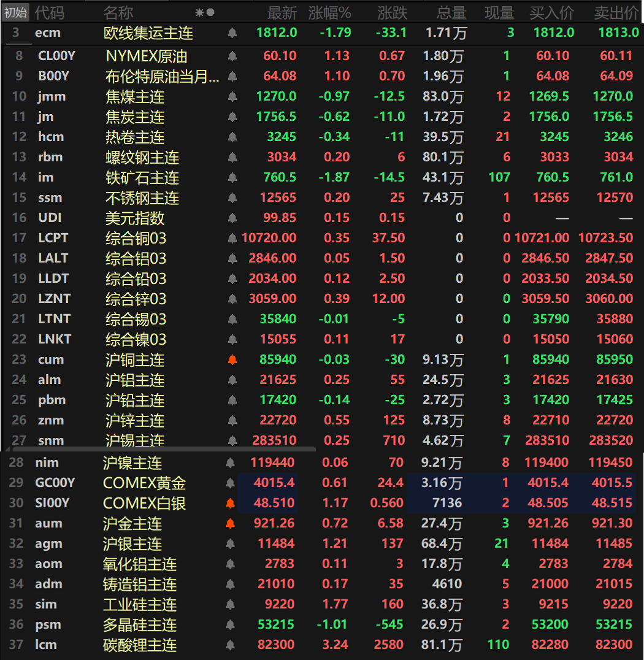644x660 pixels.
Task: Click the alarm bell icon for 综合铜03
Action: pyautogui.click(x=231, y=238)
